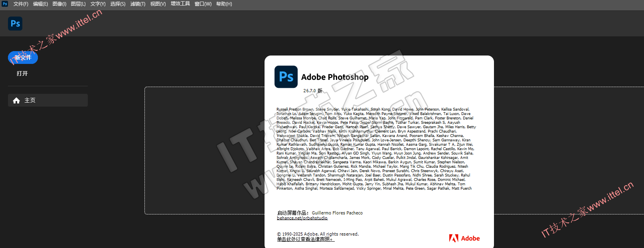
Task: Click the Adobe Photoshop title text
Action: 335,77
